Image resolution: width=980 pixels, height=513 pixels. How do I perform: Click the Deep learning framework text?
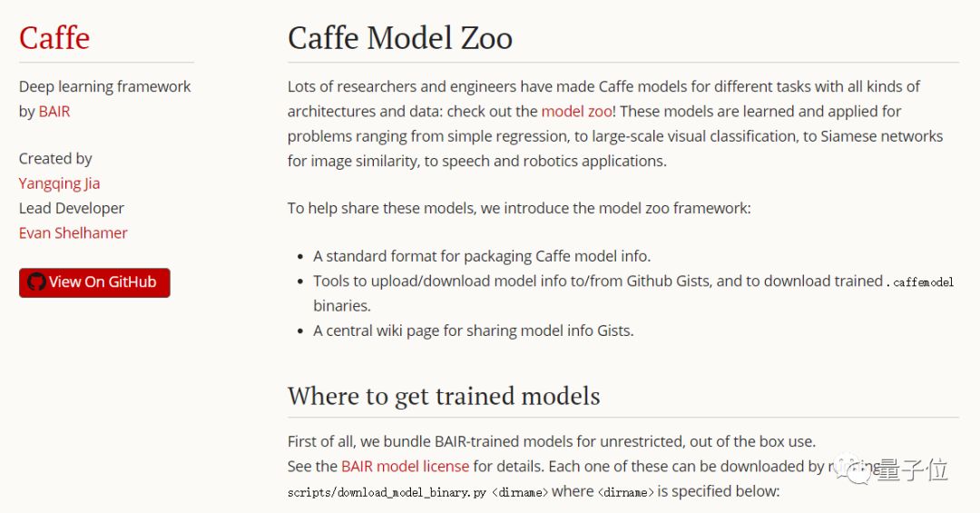coord(104,86)
